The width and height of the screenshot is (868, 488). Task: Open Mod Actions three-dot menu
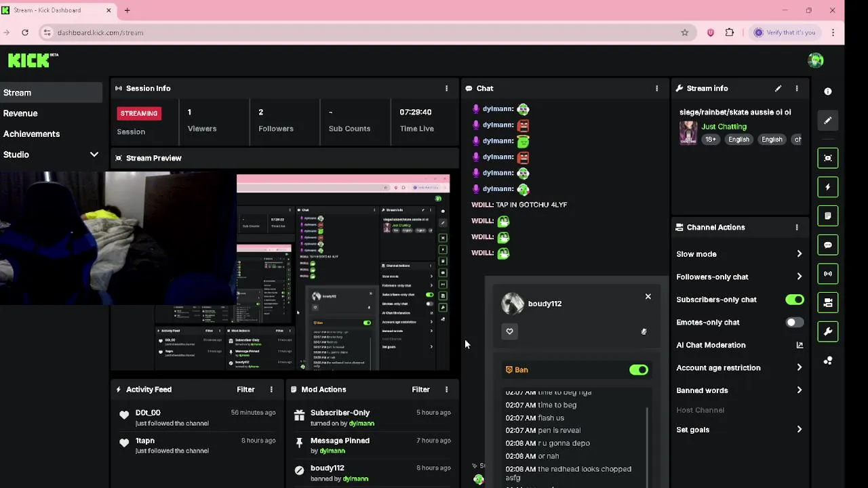click(x=446, y=389)
